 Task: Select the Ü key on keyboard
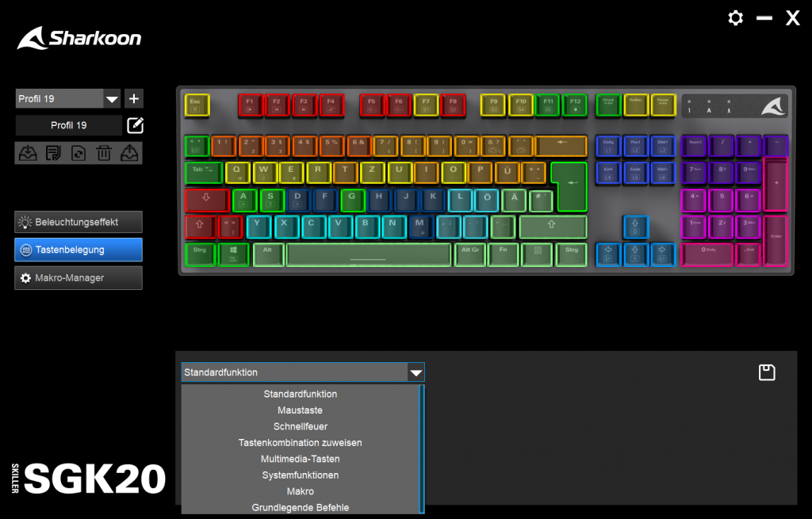point(507,173)
